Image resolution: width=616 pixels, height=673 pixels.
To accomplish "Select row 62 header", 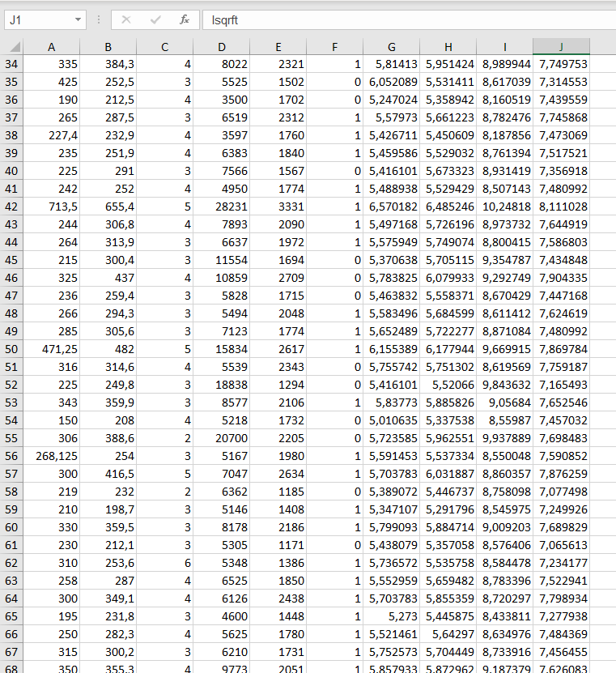I will pos(11,563).
